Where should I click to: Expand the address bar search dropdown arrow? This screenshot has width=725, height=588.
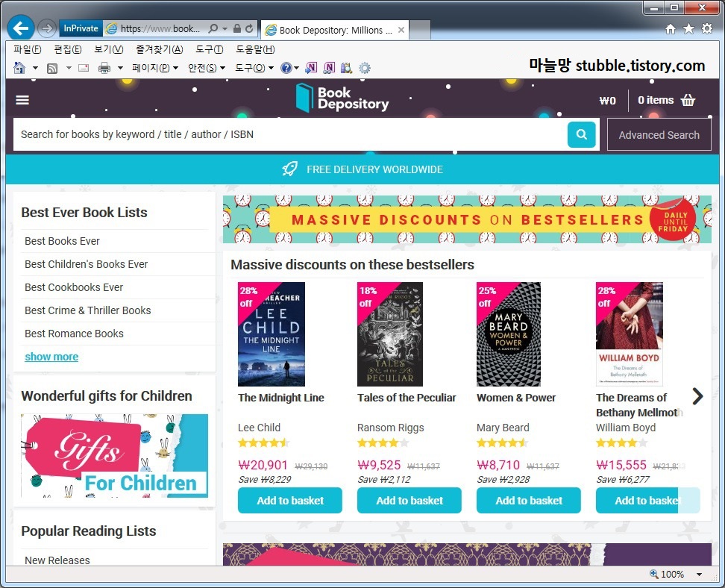(x=225, y=28)
